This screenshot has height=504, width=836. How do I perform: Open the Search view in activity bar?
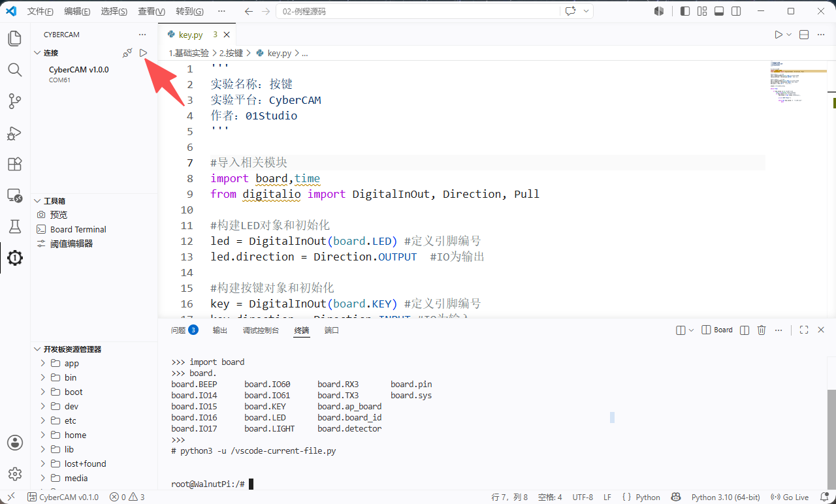click(15, 70)
